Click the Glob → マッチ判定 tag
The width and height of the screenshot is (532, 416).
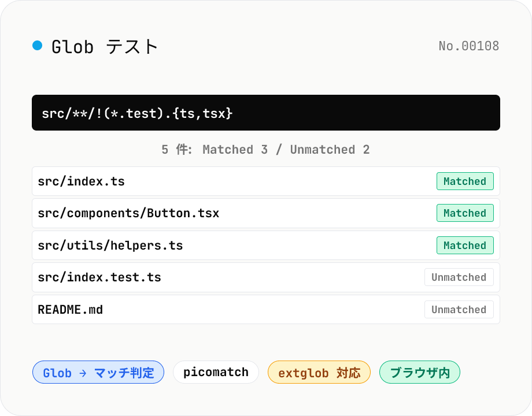click(98, 372)
